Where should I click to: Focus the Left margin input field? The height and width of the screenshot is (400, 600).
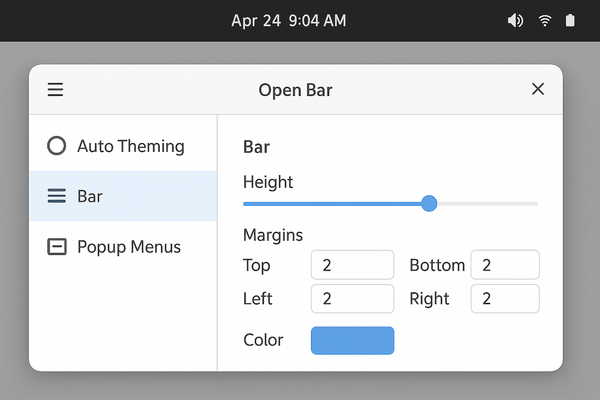pos(352,298)
